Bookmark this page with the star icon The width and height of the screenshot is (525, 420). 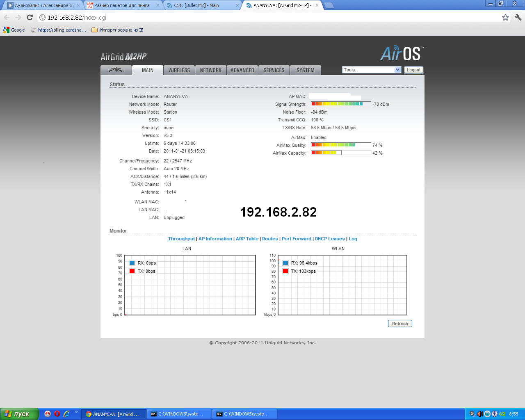(505, 17)
